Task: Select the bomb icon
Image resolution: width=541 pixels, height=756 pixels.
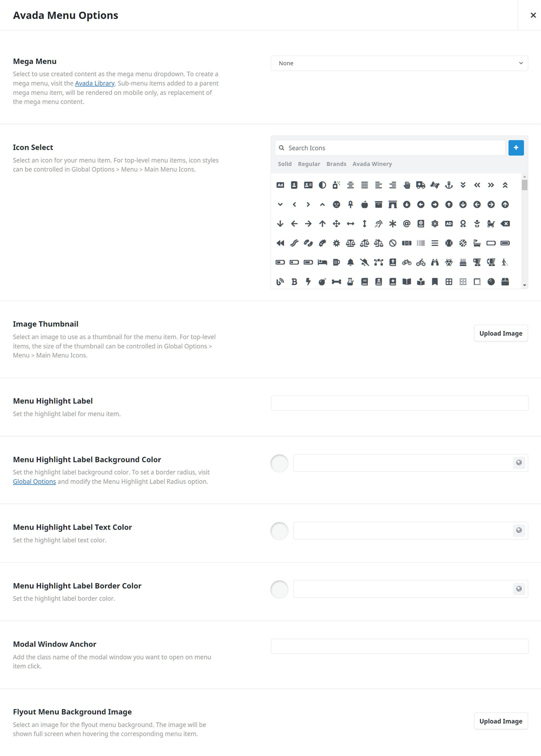Action: 322,282
